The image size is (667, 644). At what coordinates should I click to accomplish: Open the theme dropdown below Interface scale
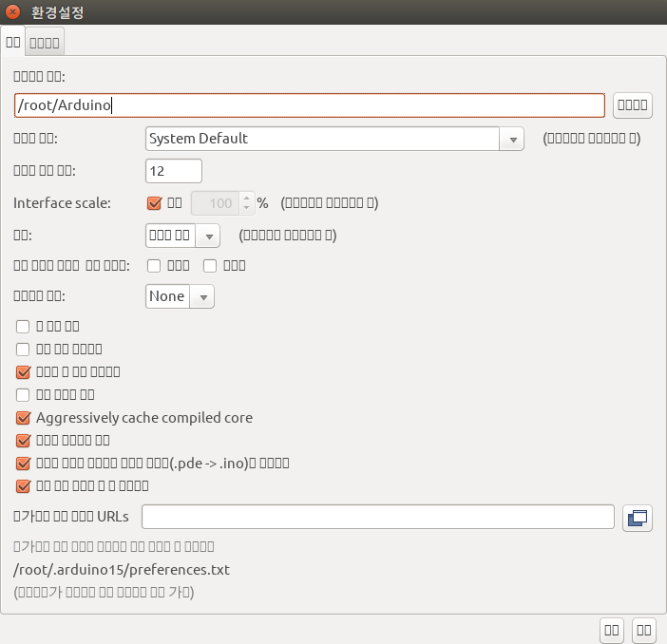coord(182,236)
